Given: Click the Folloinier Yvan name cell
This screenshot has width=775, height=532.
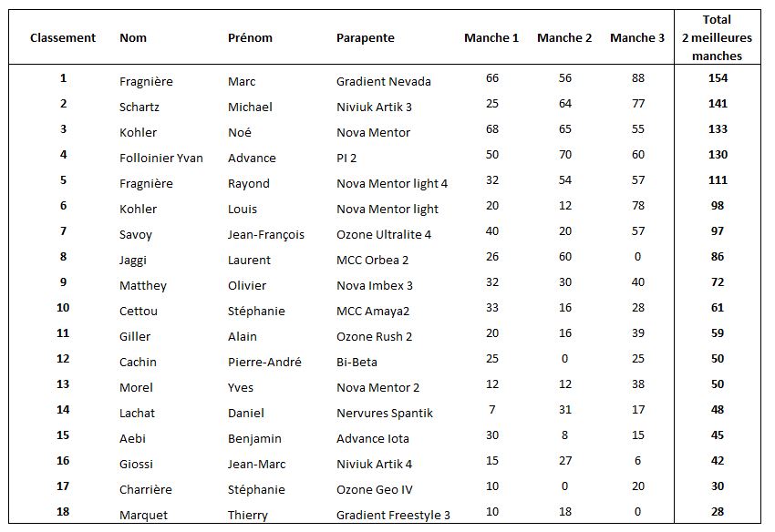Looking at the screenshot, I should point(161,158).
